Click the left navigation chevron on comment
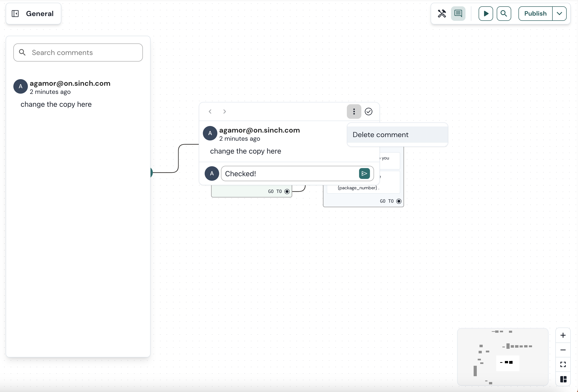 pos(210,112)
